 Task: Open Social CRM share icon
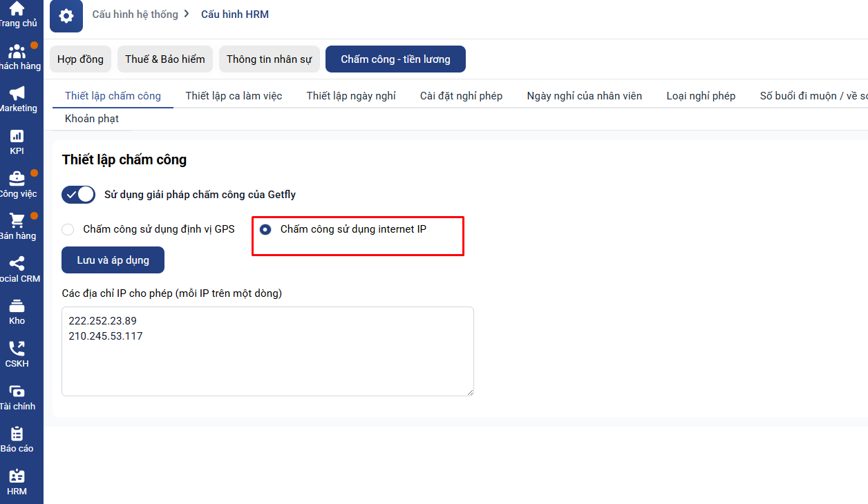(17, 264)
